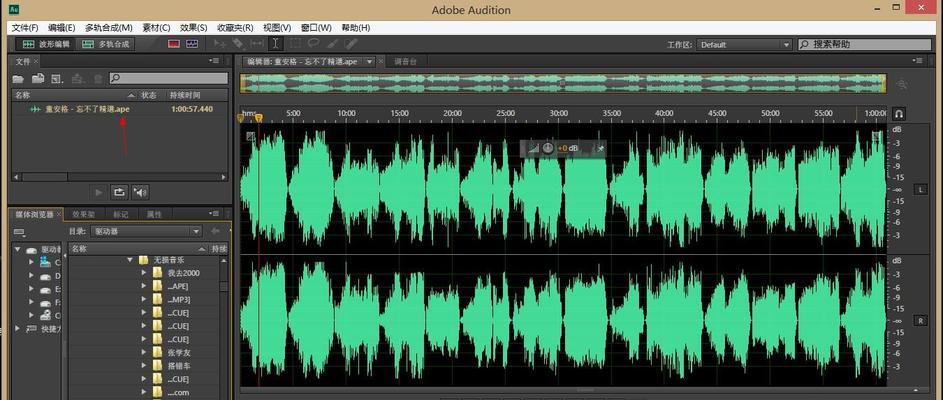Switch to the 调音台 mixer tab
This screenshot has width=943, height=400.
(406, 61)
